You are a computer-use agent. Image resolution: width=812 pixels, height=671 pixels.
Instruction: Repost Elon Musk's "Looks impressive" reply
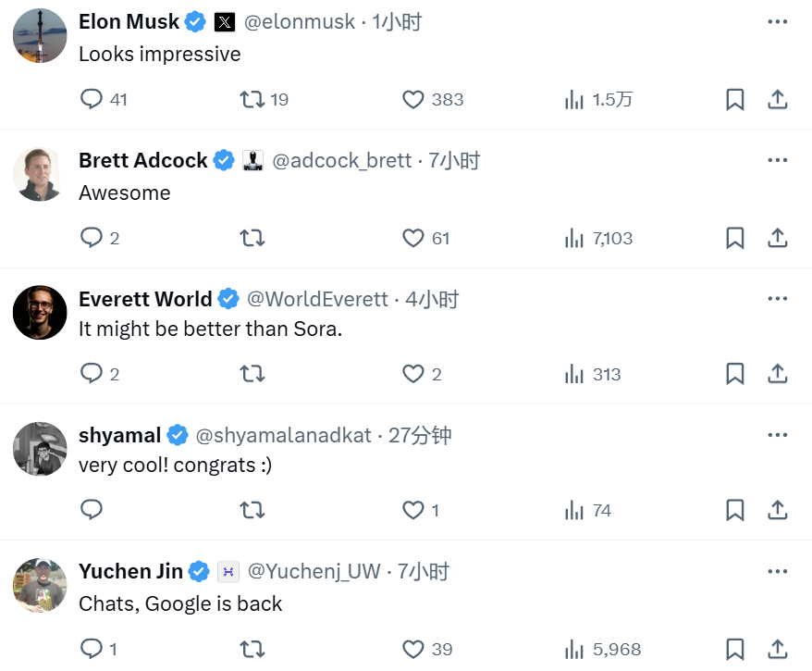click(x=252, y=99)
